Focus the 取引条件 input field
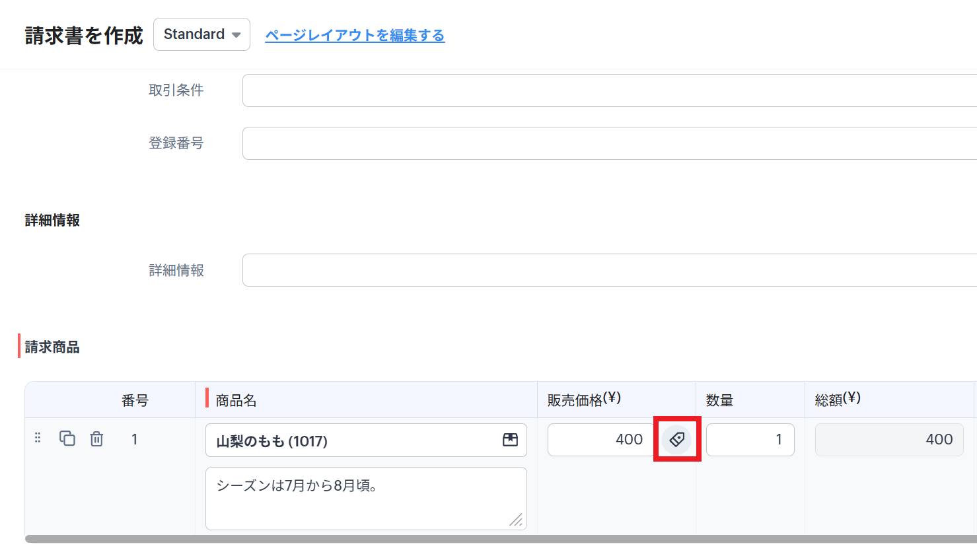Image resolution: width=977 pixels, height=560 pixels. pyautogui.click(x=608, y=90)
